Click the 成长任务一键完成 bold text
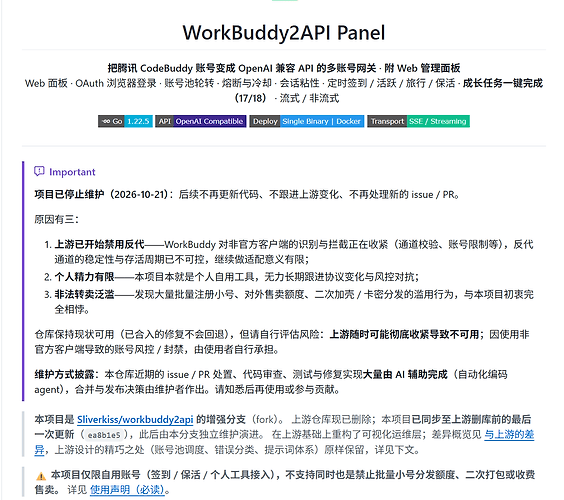Viewport: 564px width, 500px height. pyautogui.click(x=502, y=83)
